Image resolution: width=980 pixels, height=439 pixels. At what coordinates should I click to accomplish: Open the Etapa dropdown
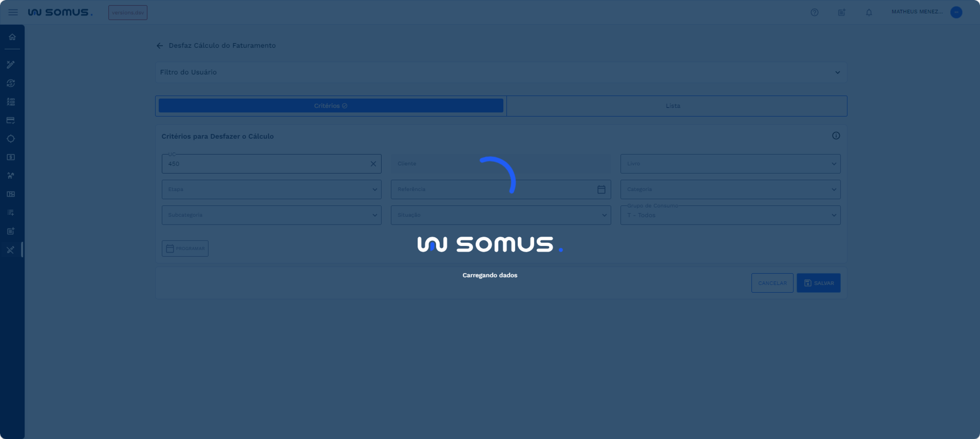tap(271, 189)
